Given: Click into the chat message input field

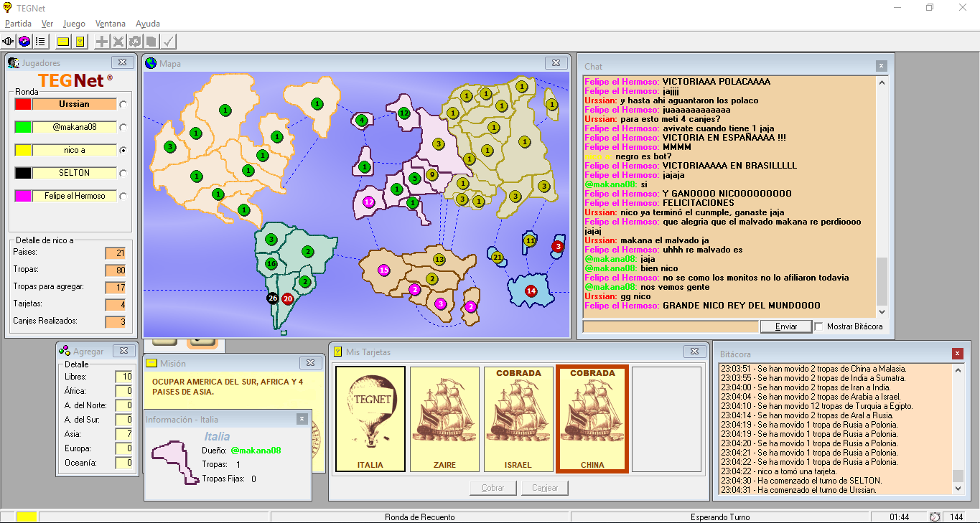Looking at the screenshot, I should 670,326.
